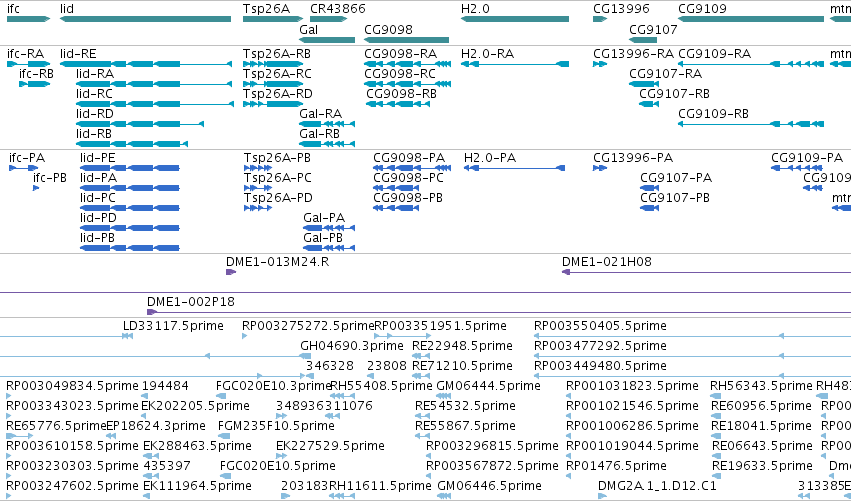Click the CG9098-RA transcript
The image size is (851, 501).
click(x=408, y=64)
